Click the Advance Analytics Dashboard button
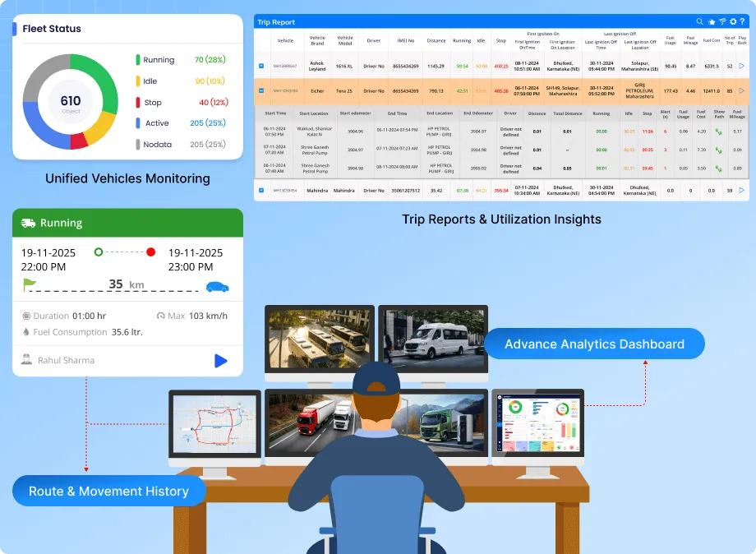This screenshot has height=554, width=756. (x=594, y=344)
